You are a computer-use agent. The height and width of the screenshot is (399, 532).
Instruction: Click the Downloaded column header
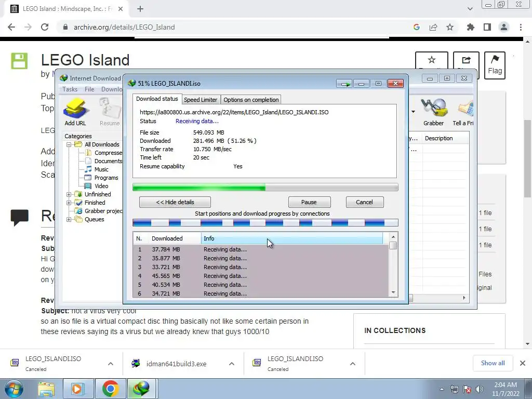[x=175, y=238]
